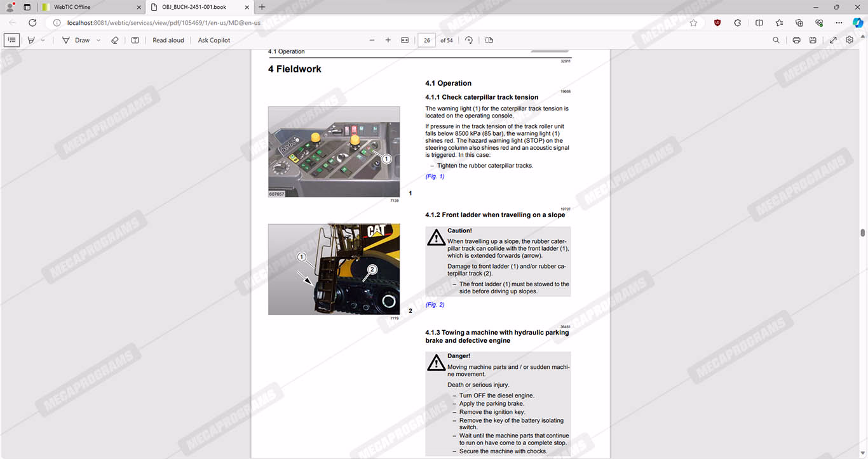Click Ask Copilot in the toolbar
The width and height of the screenshot is (868, 459).
(x=214, y=40)
